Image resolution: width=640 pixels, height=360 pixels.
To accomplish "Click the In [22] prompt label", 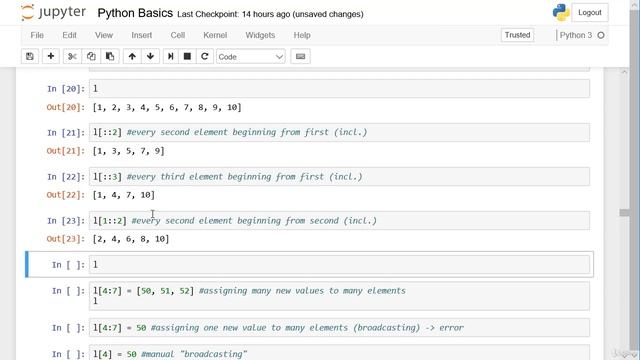I will coord(66,177).
